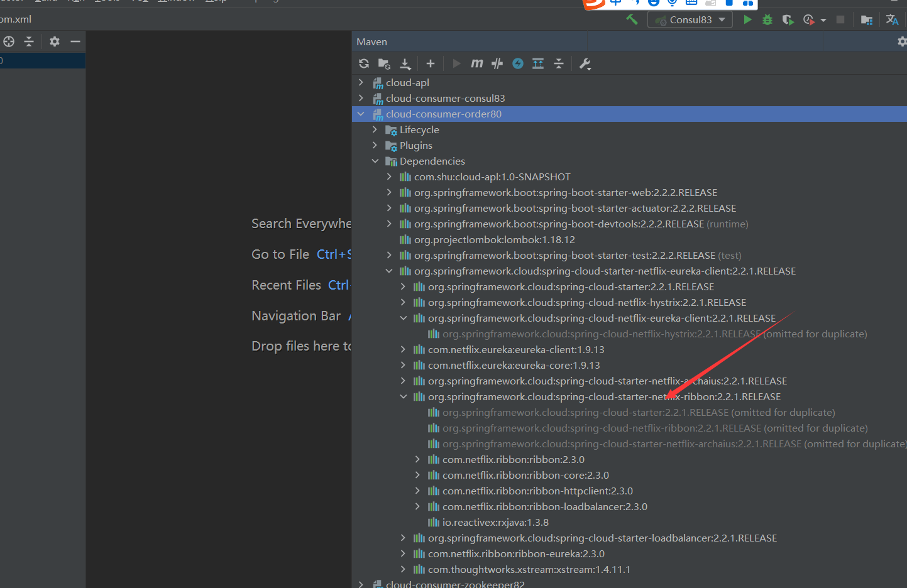The image size is (907, 588).
Task: Click the Search Everywhere hint text
Action: coord(301,223)
